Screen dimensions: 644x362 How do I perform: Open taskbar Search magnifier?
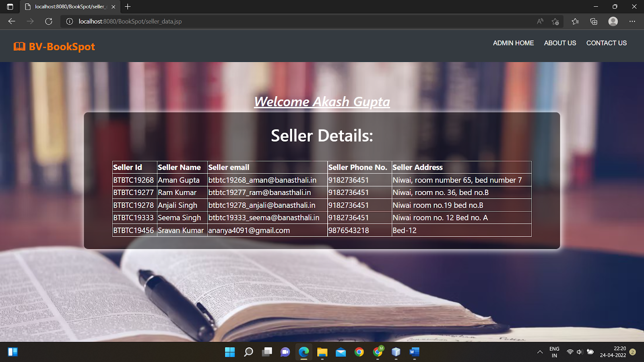[x=249, y=352]
